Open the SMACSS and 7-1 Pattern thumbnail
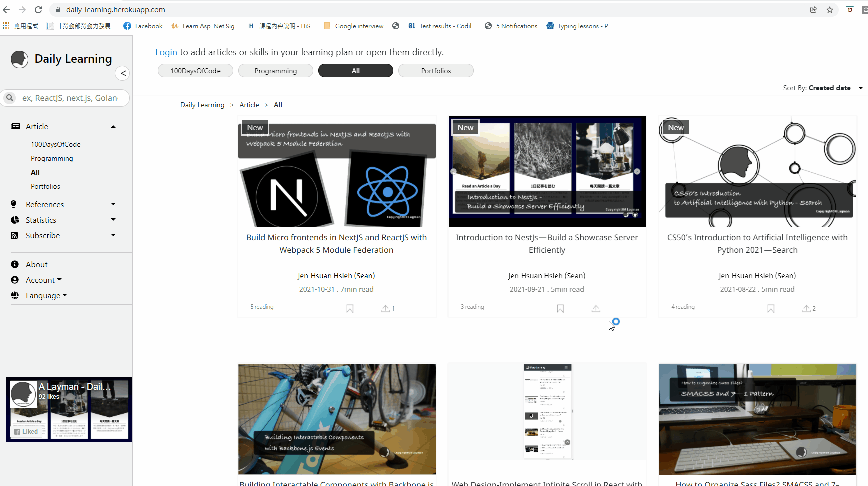868x486 pixels. pos(758,419)
